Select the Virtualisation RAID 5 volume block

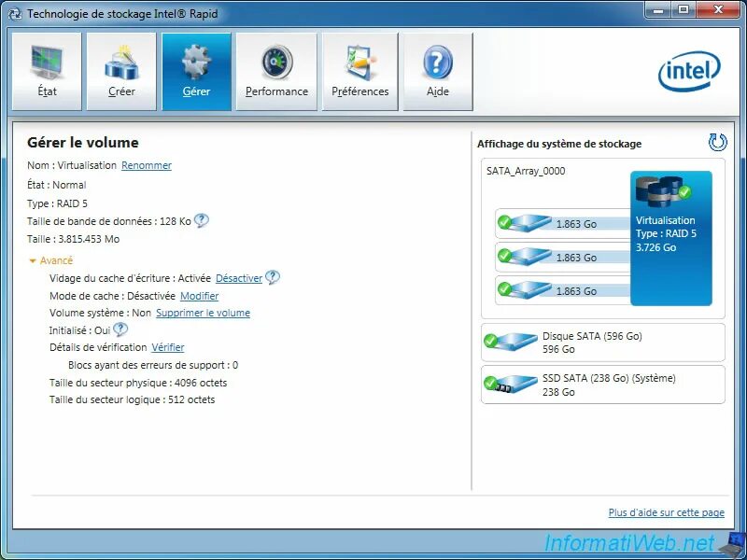pyautogui.click(x=670, y=238)
